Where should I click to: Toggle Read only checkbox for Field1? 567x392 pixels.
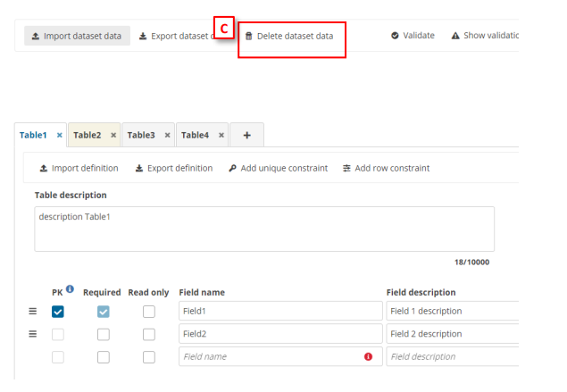coord(148,312)
